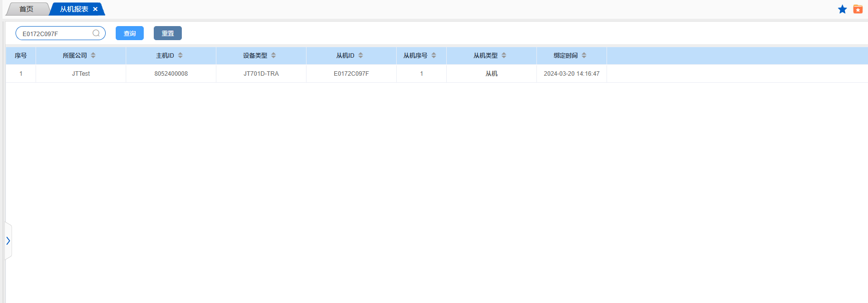Switch to the 首页 tab

coord(27,9)
